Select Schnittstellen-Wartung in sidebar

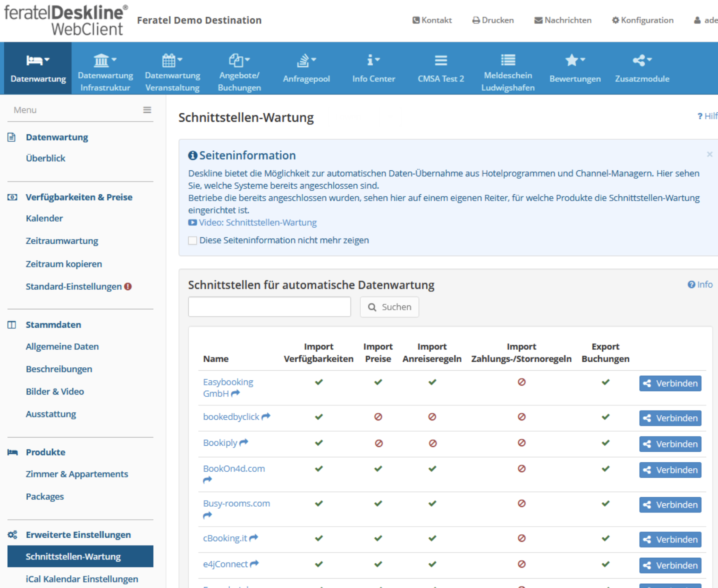(80, 556)
